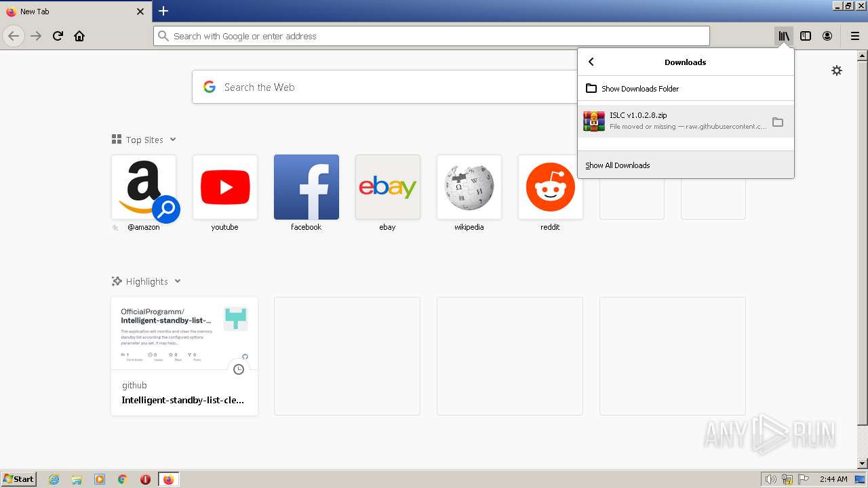This screenshot has width=868, height=488.
Task: Open containing folder for ISLC zip
Action: (778, 122)
